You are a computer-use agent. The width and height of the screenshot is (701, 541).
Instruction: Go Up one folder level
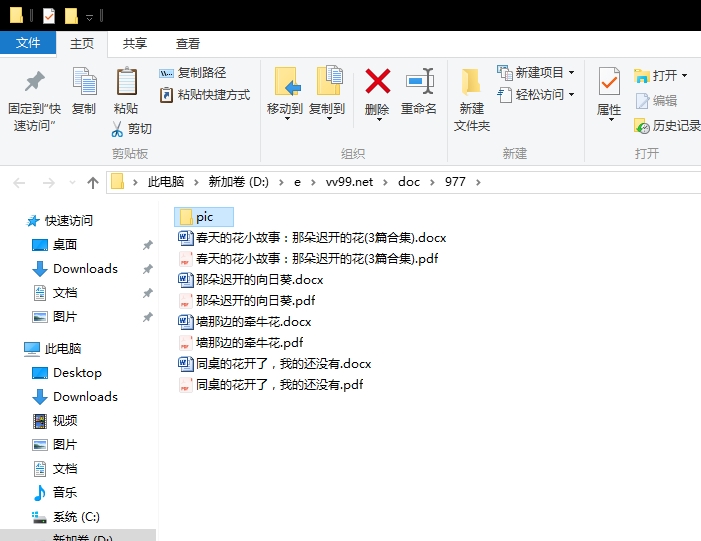click(93, 182)
